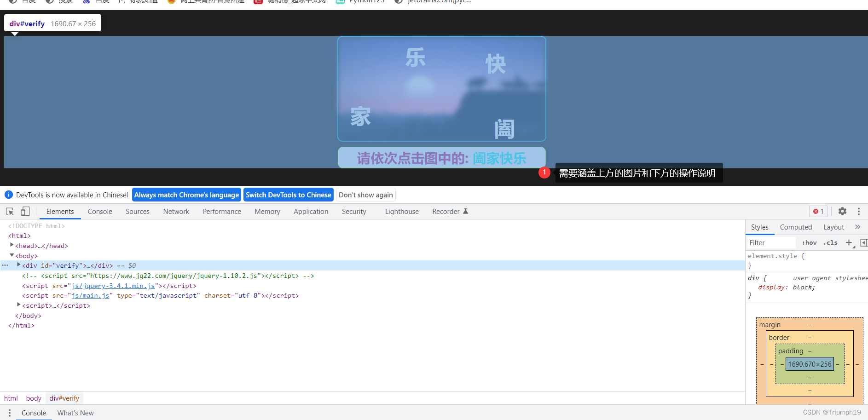
Task: Open the Network tab
Action: click(176, 211)
